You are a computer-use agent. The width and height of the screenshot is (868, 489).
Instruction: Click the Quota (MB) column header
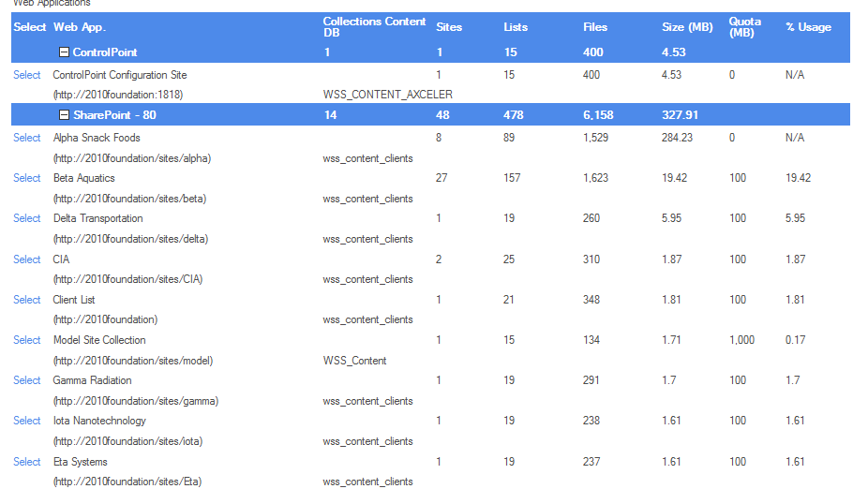(745, 27)
